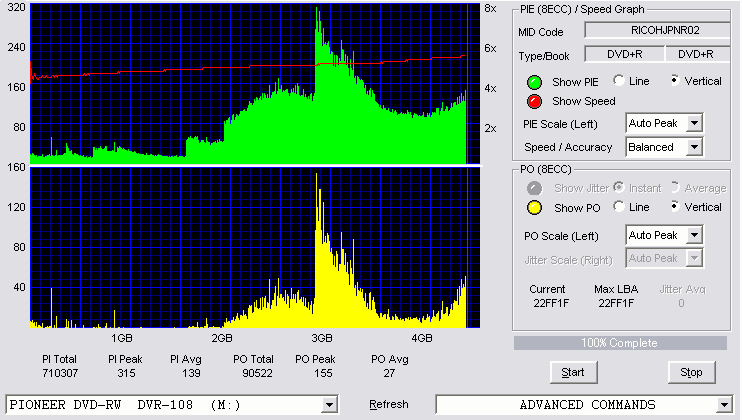The image size is (742, 420).
Task: Click the 3GB axis label
Action: coord(322,338)
